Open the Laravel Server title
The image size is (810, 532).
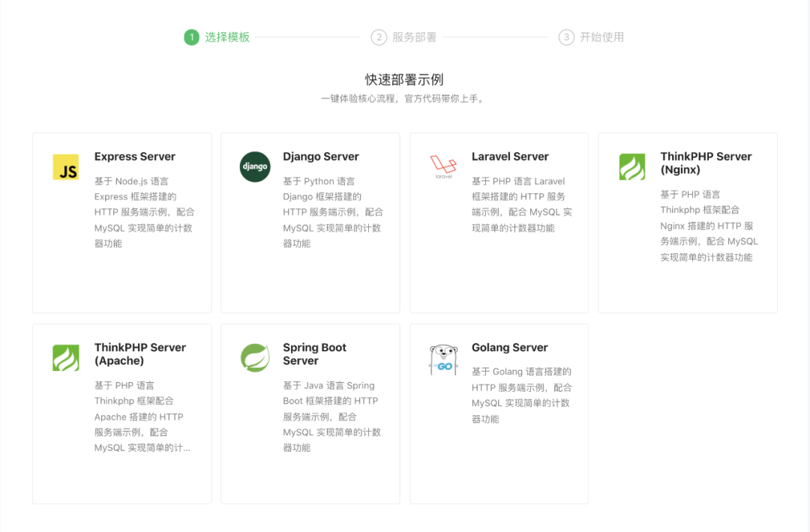(x=510, y=157)
